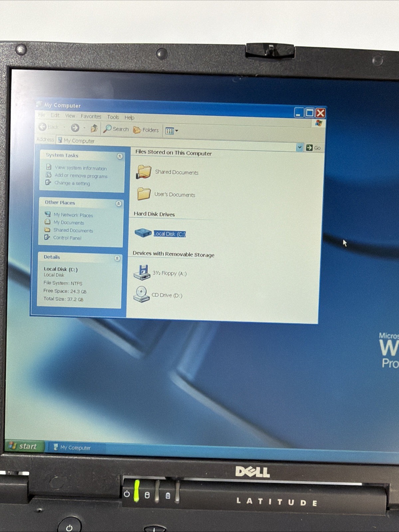The width and height of the screenshot is (399, 532).
Task: Open the View menu
Action: pyautogui.click(x=70, y=116)
